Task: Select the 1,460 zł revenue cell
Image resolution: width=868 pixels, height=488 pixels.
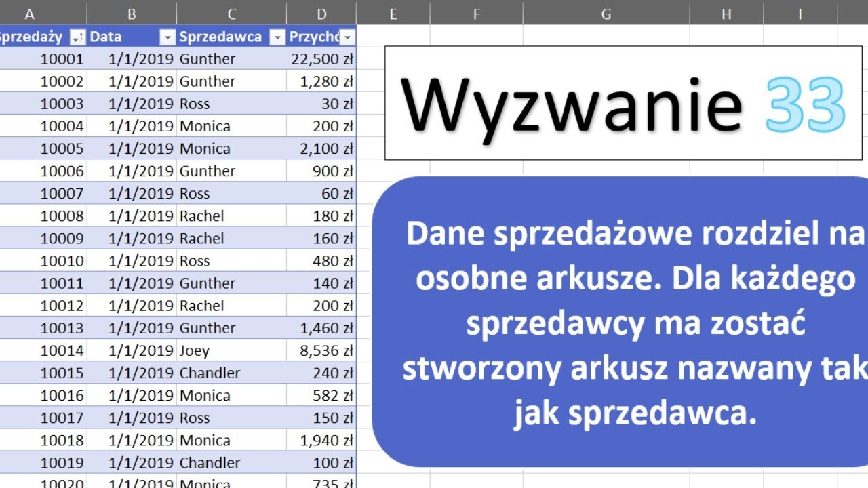Action: pyautogui.click(x=321, y=328)
